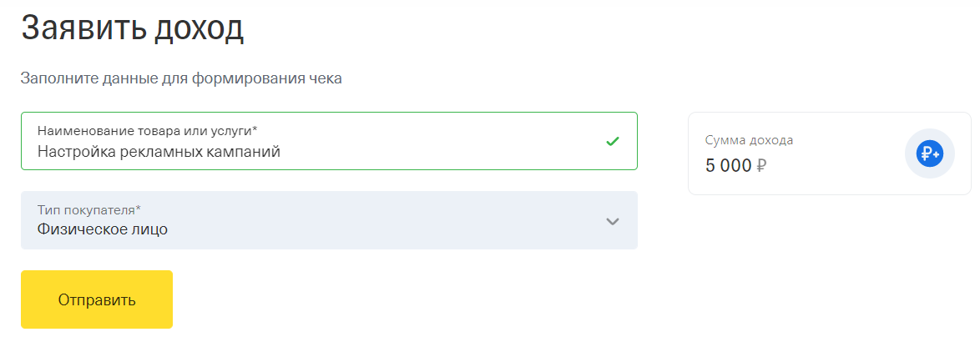This screenshot has height=337, width=980.
Task: Click the Тип покупателя* label
Action: point(89,210)
